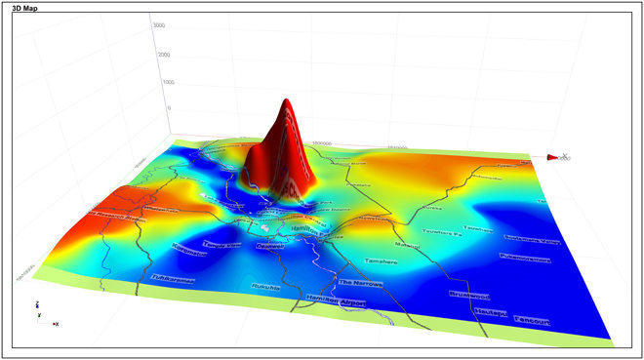Select the Koromatua label
The width and height of the screenshot is (644, 360).
tap(189, 250)
